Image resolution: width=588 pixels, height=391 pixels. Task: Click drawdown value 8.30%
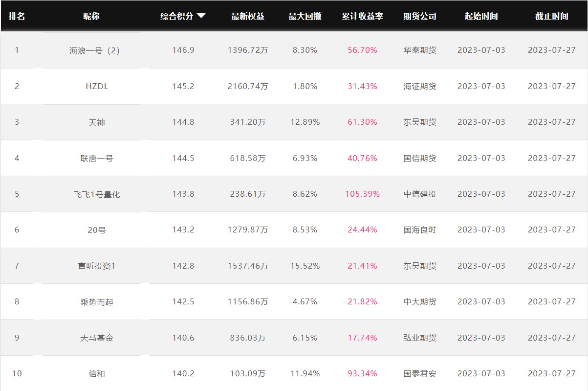click(305, 50)
